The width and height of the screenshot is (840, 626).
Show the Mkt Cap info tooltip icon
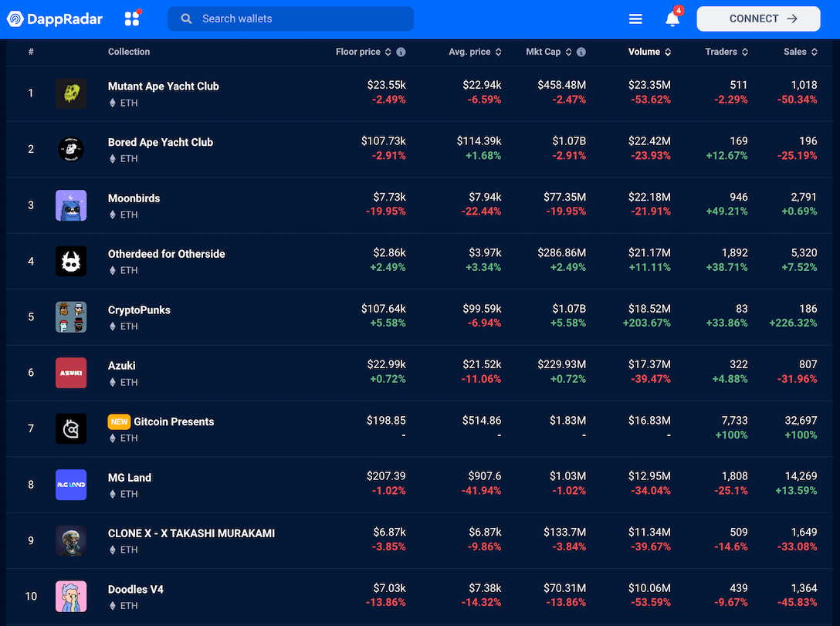581,52
